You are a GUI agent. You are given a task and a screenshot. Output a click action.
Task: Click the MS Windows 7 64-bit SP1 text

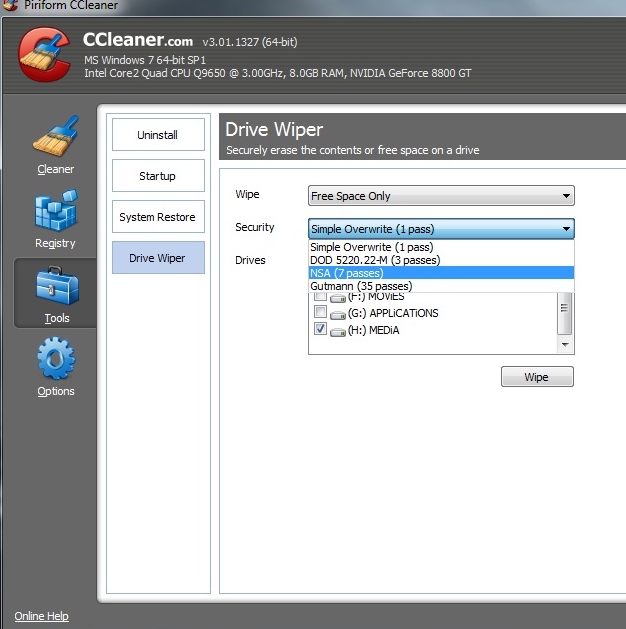click(145, 60)
